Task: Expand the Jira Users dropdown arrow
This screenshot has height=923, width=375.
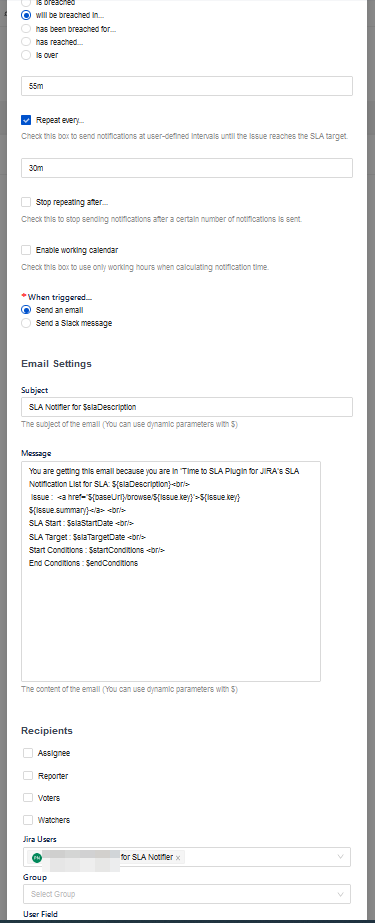Action: pyautogui.click(x=340, y=857)
